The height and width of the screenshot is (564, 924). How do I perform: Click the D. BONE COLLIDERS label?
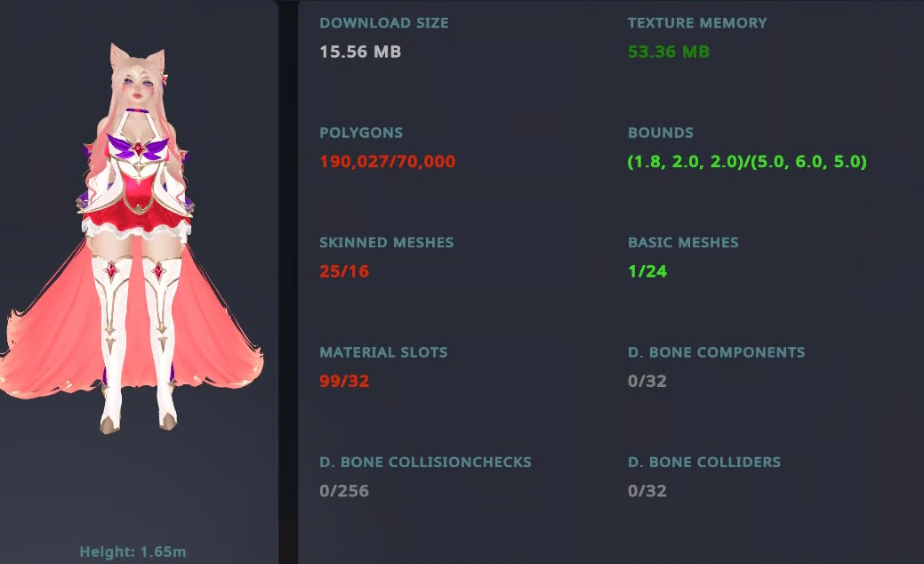tap(704, 462)
